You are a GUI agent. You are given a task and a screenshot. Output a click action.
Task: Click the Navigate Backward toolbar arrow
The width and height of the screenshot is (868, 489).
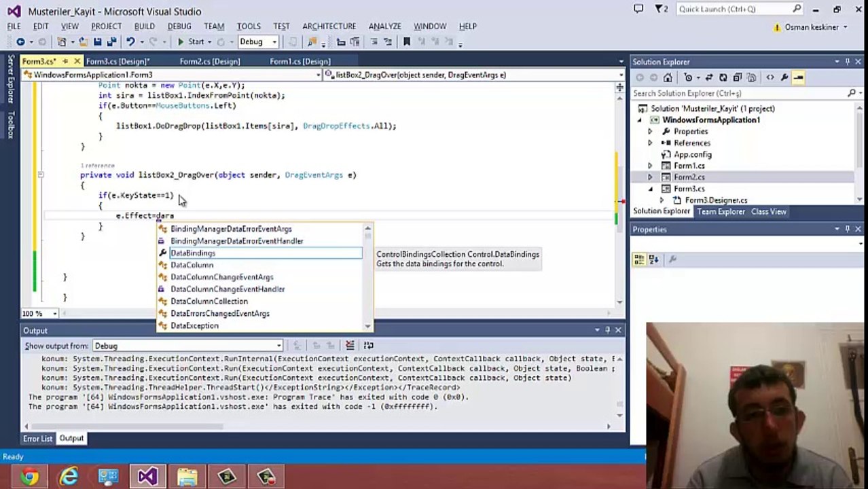pyautogui.click(x=20, y=42)
